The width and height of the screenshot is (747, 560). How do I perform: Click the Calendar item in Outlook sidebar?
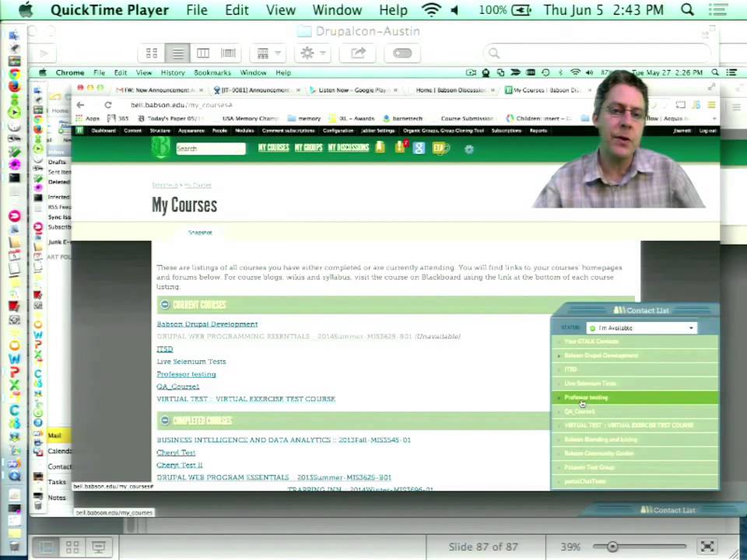point(60,451)
